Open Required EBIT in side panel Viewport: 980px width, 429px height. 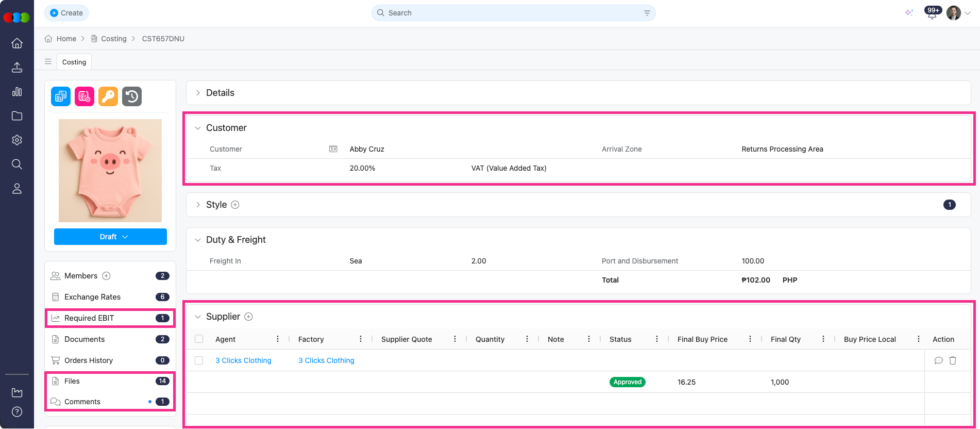coord(89,318)
